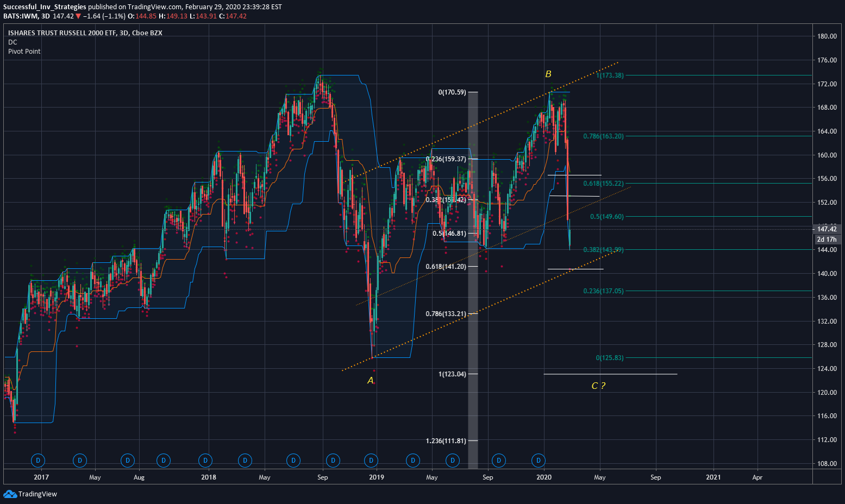This screenshot has width=845, height=504.
Task: Click the TradingView cloud logo icon
Action: click(x=10, y=494)
